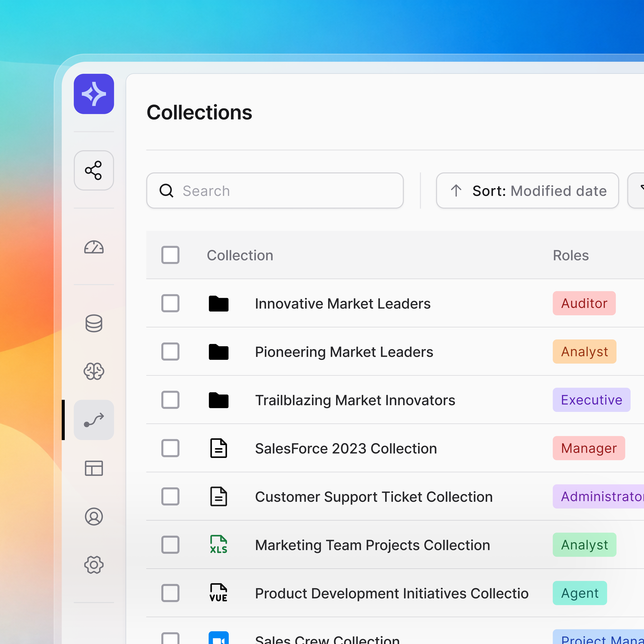Click the XLS file icon
Image resolution: width=644 pixels, height=644 pixels.
click(x=219, y=544)
